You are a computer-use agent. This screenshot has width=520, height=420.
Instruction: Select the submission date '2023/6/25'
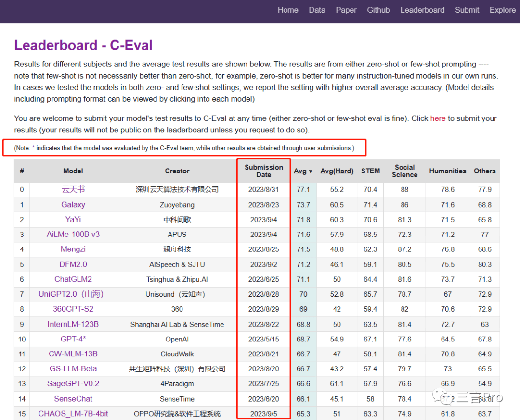click(264, 279)
